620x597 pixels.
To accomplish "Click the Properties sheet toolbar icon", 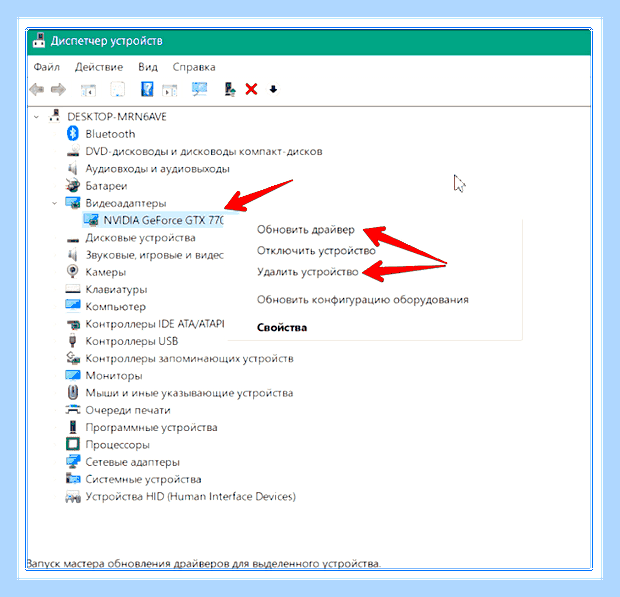I will [117, 89].
